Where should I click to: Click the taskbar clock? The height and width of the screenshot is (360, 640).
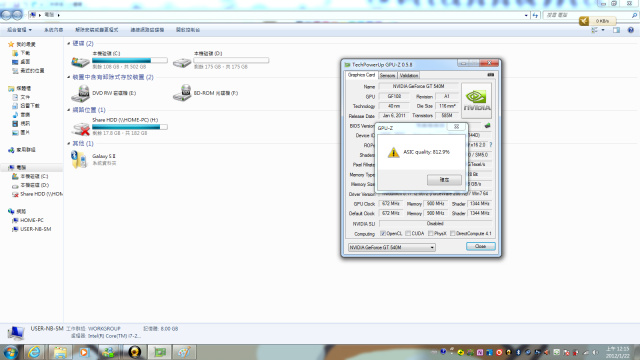pos(618,352)
